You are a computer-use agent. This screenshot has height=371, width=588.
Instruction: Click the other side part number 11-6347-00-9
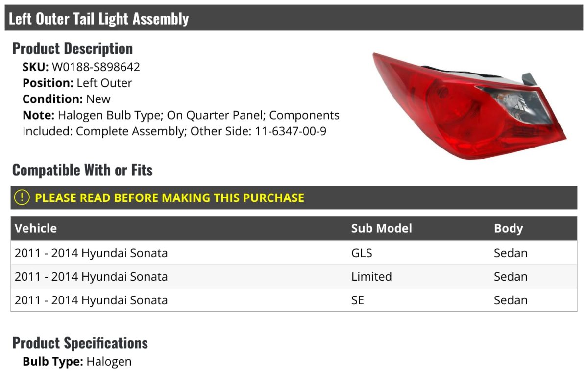click(291, 131)
